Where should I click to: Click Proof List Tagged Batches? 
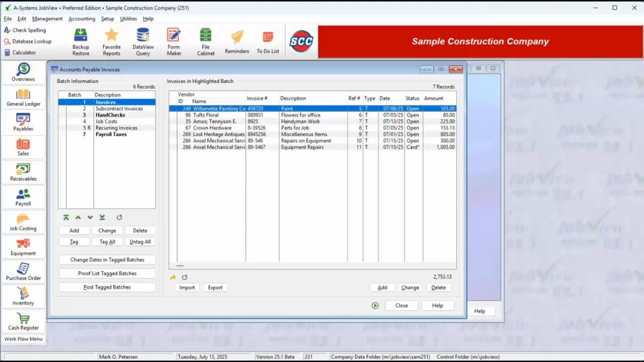pos(107,273)
